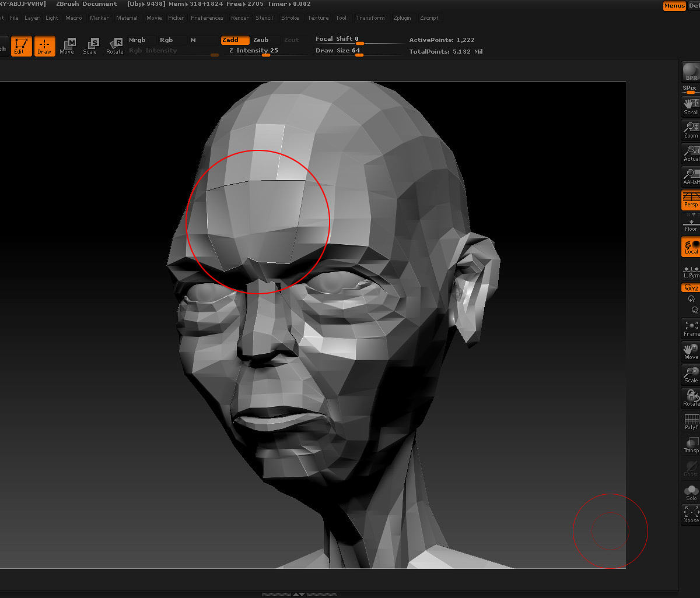Select the Rotate tool in the top shelf
Screen dimensions: 700x598
(x=115, y=46)
